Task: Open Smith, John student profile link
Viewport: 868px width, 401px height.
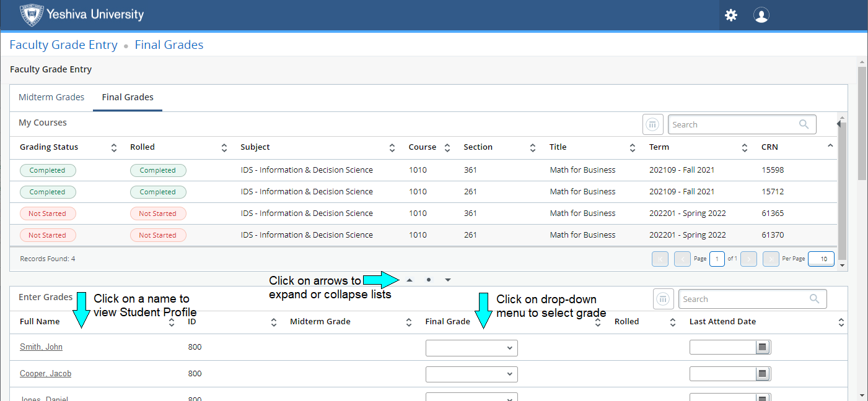Action: 41,347
